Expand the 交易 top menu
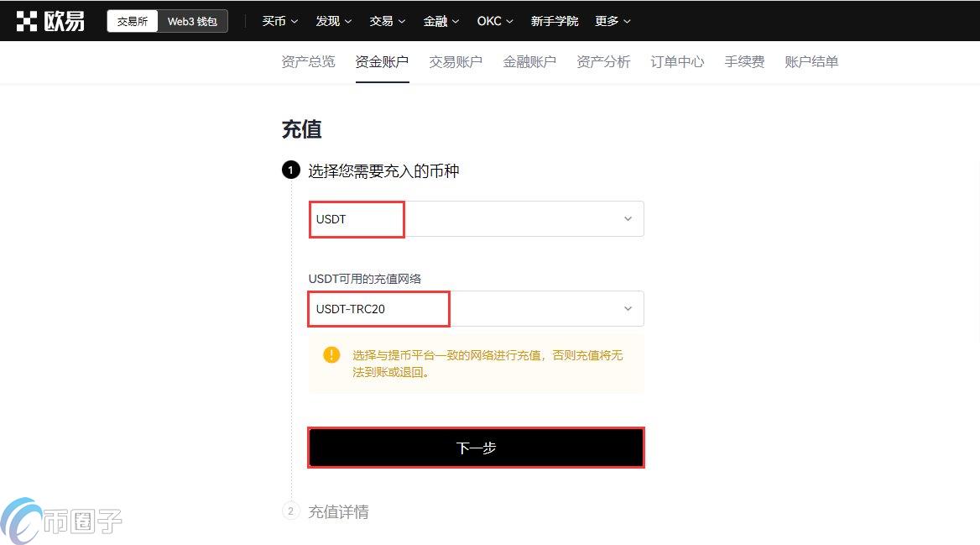 point(388,21)
